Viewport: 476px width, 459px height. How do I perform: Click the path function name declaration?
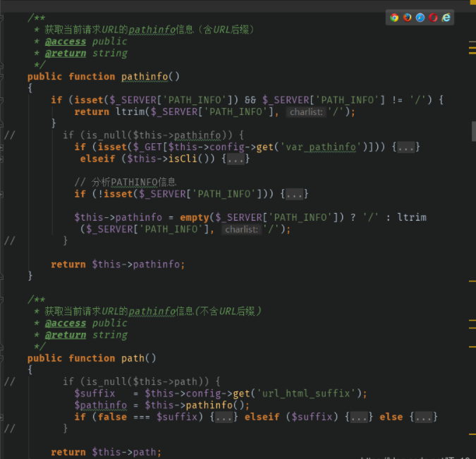click(133, 358)
